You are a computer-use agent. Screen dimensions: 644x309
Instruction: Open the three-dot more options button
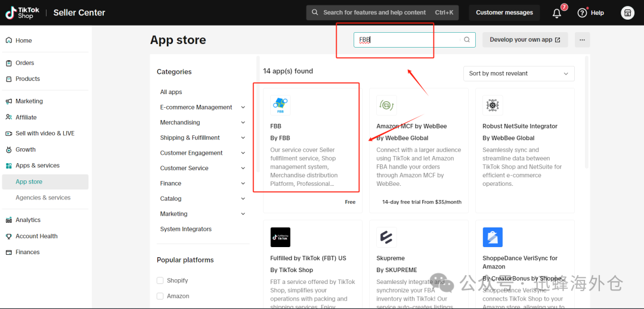tap(582, 40)
